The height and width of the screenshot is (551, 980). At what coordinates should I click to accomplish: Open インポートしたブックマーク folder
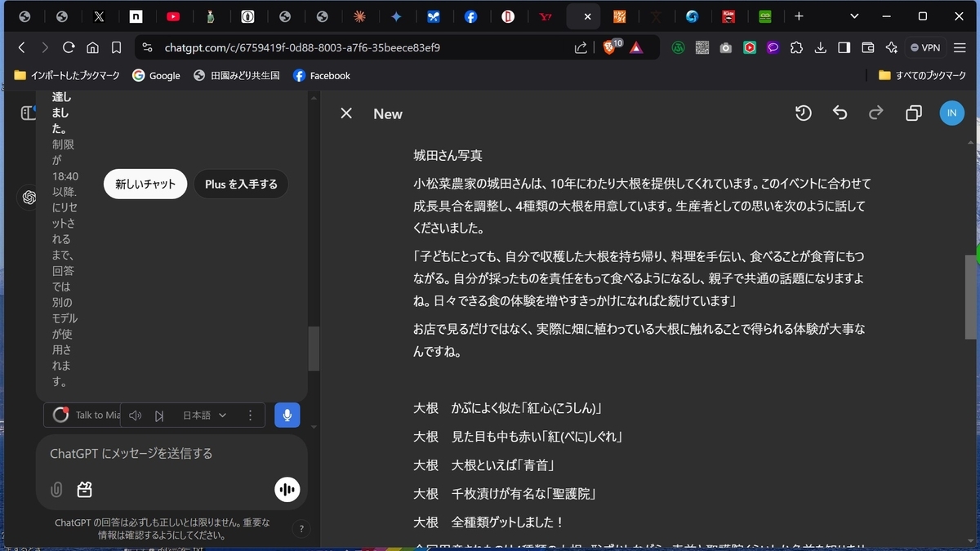67,75
